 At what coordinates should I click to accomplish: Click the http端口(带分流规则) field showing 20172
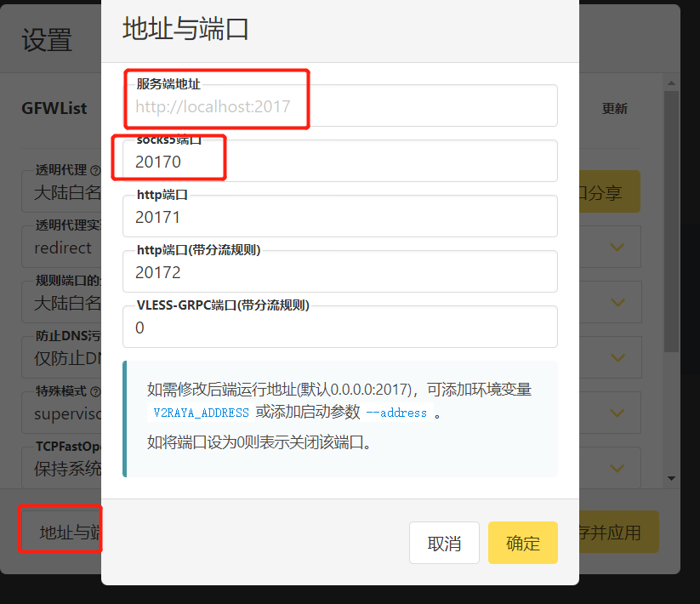pos(340,272)
